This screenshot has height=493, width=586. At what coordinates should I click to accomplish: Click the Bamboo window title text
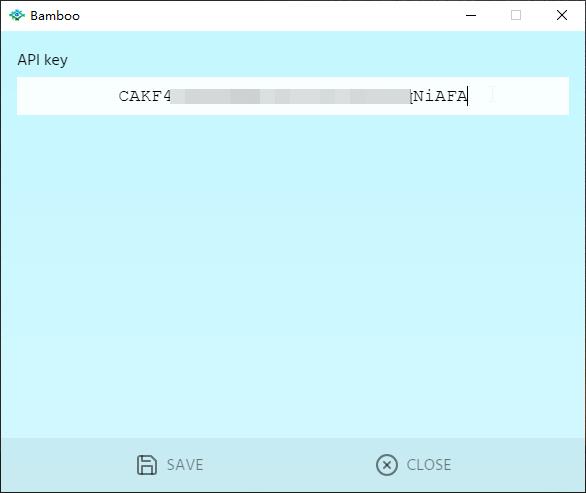pos(55,16)
